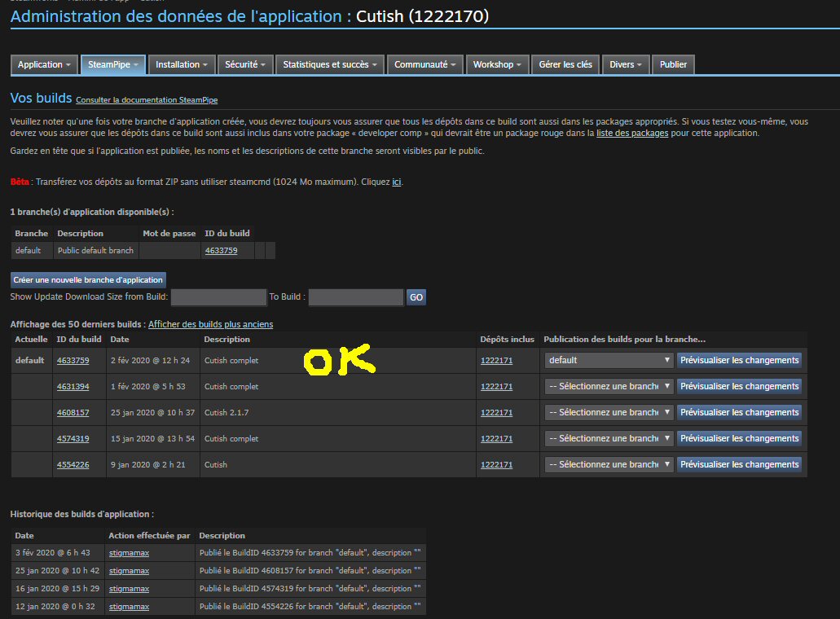The image size is (840, 619).
Task: Select history text 'Publié le BuildID 4554226'
Action: (246, 607)
